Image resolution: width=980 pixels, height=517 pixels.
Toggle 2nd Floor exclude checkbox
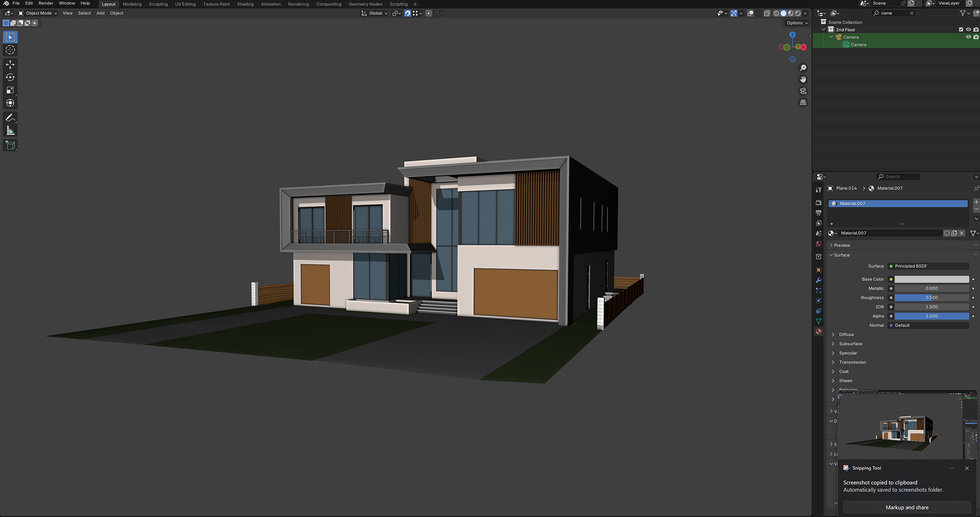point(961,30)
